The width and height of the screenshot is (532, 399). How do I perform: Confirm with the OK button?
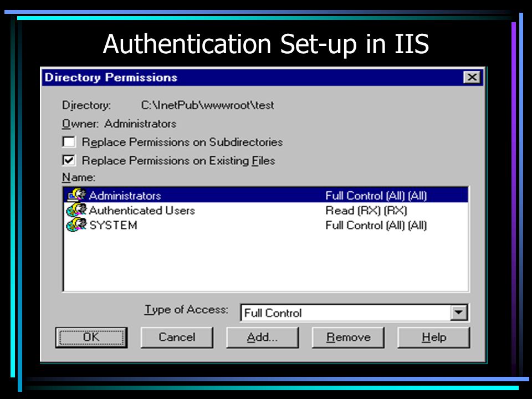coord(91,337)
